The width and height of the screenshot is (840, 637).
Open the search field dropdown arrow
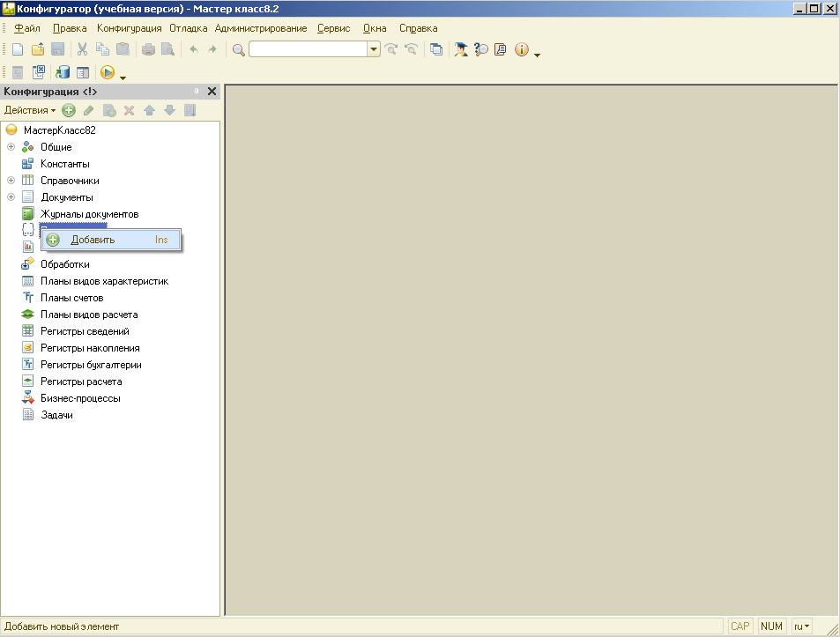374,49
